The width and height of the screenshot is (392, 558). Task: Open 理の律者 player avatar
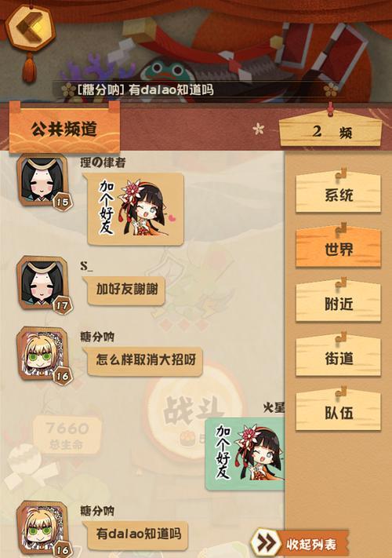point(42,180)
